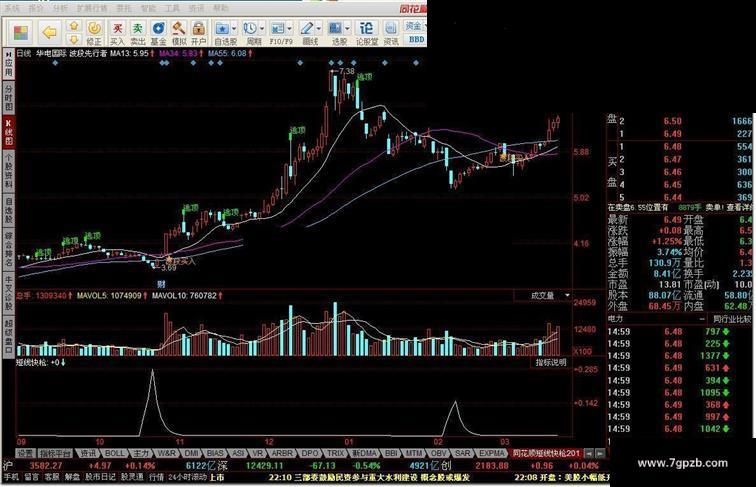This screenshot has height=487, width=756.
Task: Open the 牛叉诊股 sidebar tab
Action: pyautogui.click(x=8, y=293)
